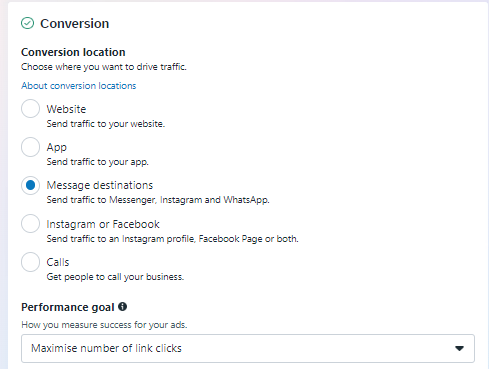Open About conversion locations link
The image size is (489, 369).
(x=79, y=86)
